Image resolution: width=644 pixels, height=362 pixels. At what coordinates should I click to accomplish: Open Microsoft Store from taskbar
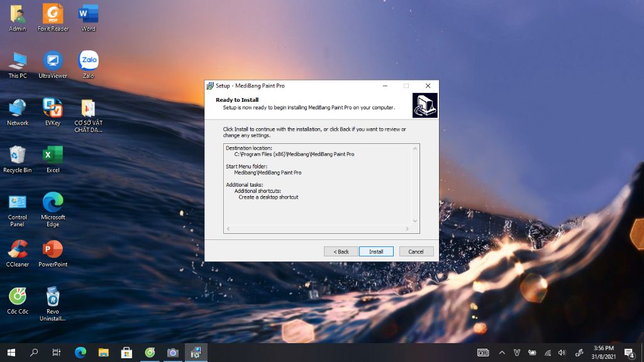click(126, 353)
